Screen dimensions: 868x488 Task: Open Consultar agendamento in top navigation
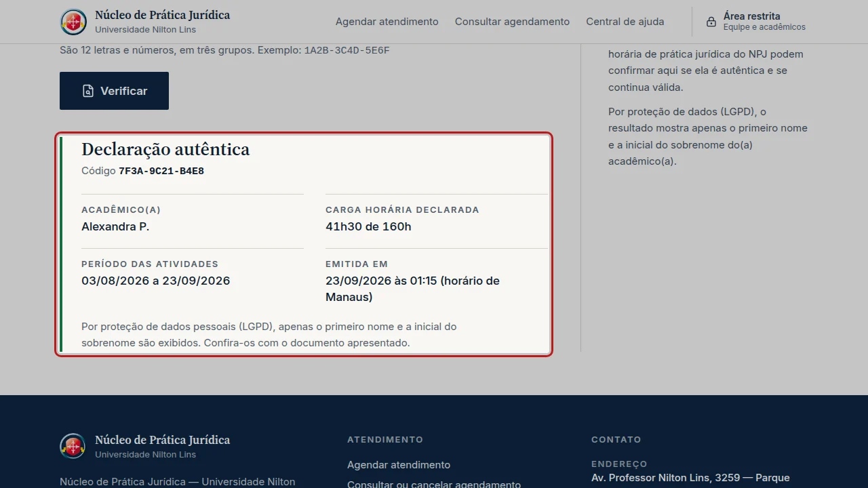(x=512, y=22)
